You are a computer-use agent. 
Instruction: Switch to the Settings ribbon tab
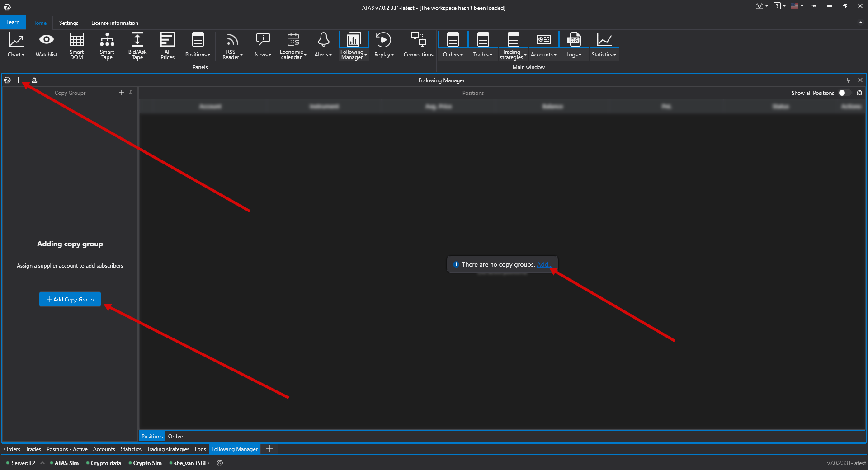(x=69, y=23)
